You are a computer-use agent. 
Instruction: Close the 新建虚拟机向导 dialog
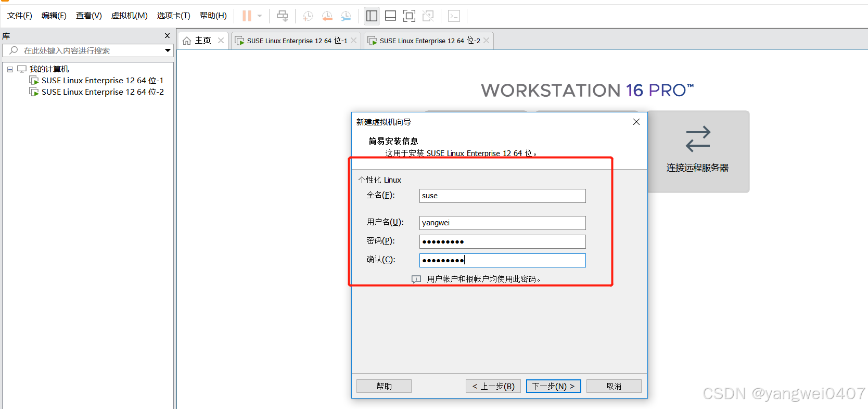(x=636, y=122)
